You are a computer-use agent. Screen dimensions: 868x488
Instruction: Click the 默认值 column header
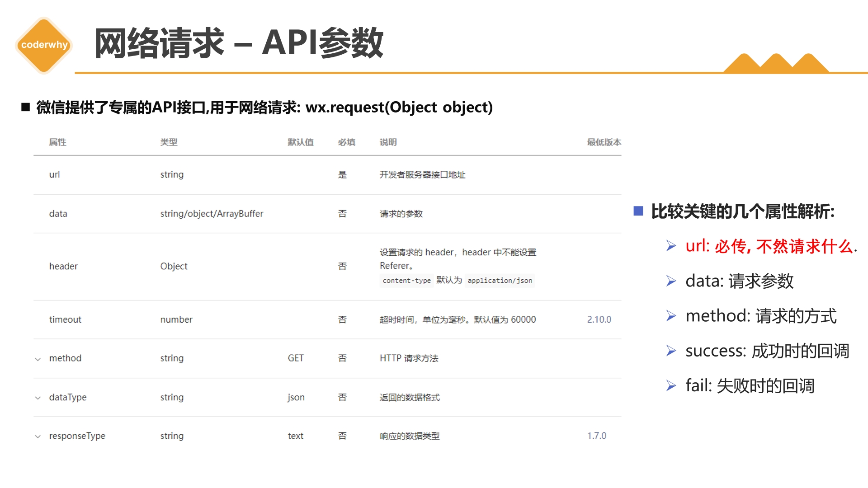(x=301, y=142)
